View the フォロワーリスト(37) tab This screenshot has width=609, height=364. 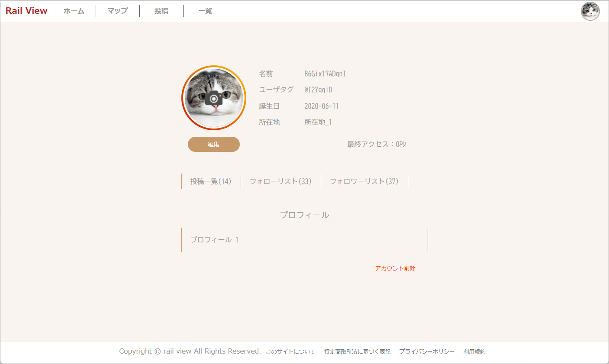[x=364, y=181]
